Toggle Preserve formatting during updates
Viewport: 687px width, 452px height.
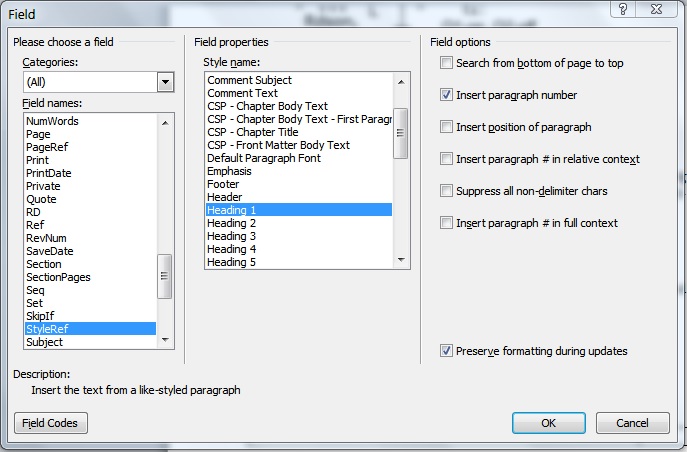coord(446,351)
